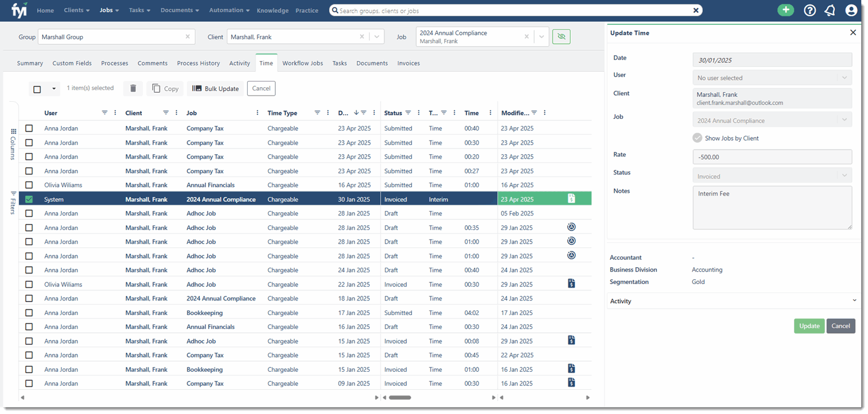Click Cancel in the selection toolbar
Screen dimensions: 868x414
click(x=261, y=88)
